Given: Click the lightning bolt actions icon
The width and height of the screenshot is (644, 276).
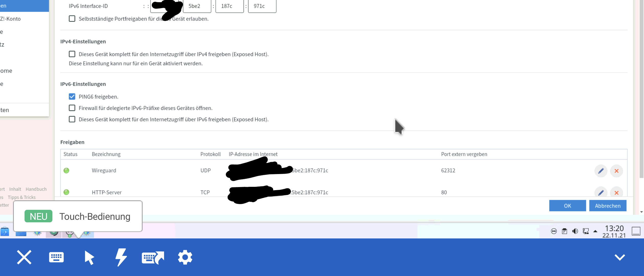Looking at the screenshot, I should (x=121, y=257).
